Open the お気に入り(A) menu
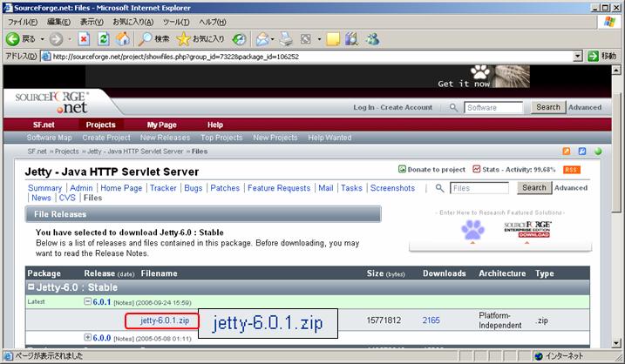 pyautogui.click(x=132, y=22)
